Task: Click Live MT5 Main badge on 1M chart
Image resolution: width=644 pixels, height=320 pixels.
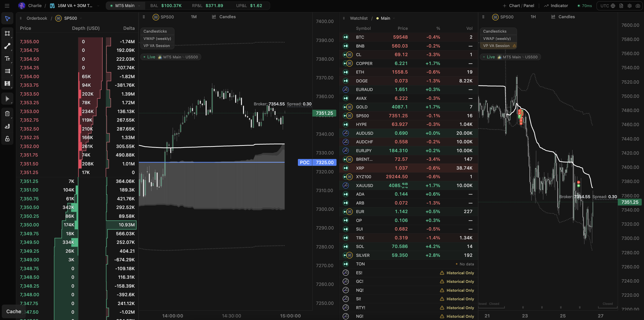Action: coord(171,57)
